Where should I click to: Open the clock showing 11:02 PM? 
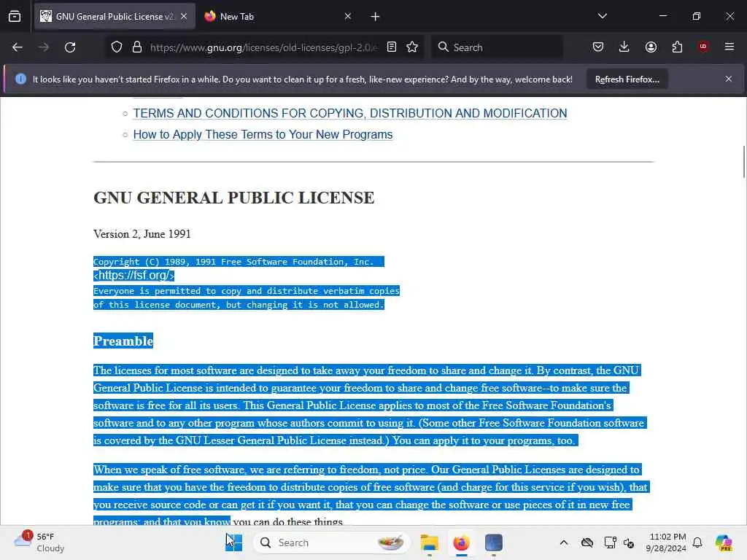tap(666, 542)
